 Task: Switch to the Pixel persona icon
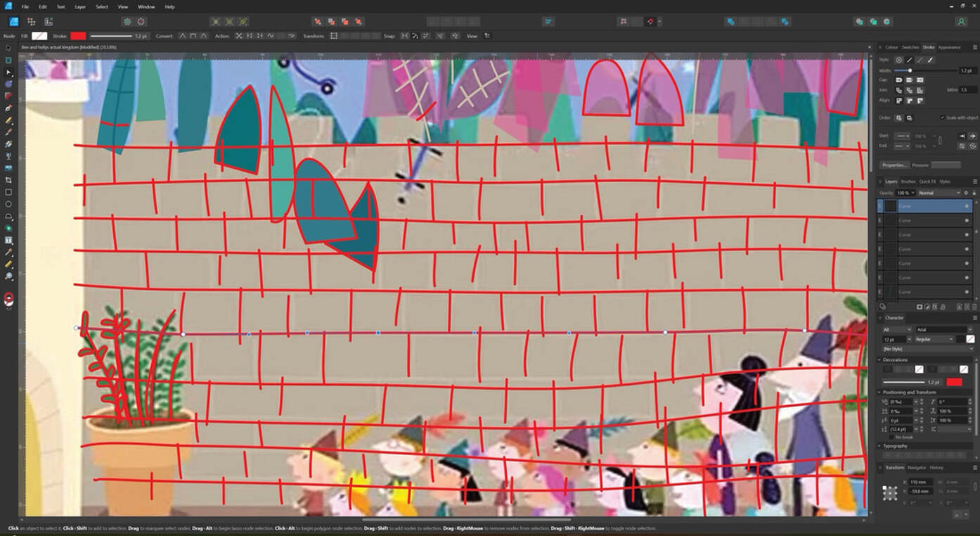[31, 22]
